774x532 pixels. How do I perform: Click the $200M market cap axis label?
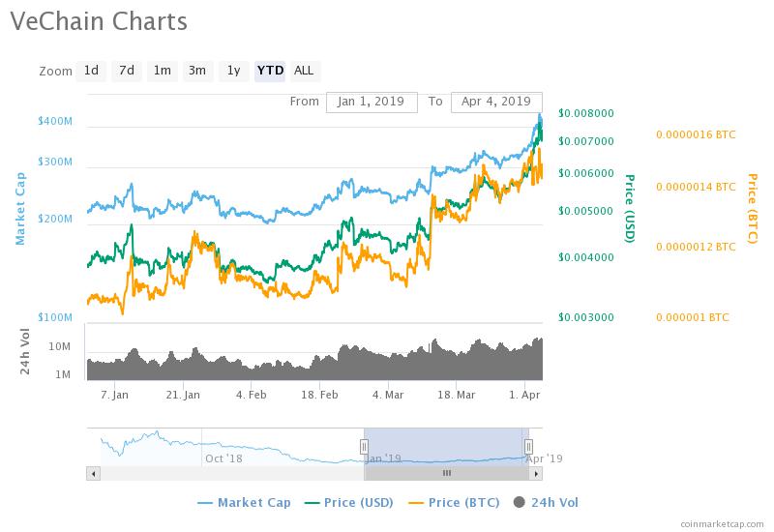click(55, 220)
